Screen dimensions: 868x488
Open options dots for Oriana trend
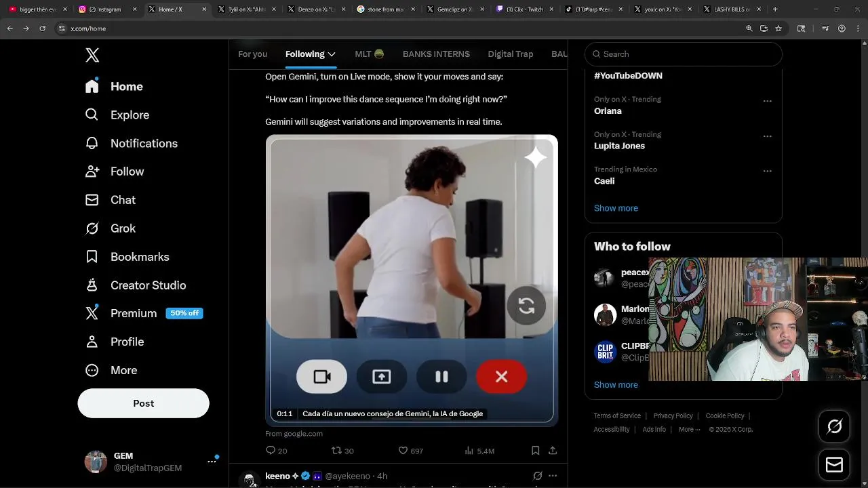pyautogui.click(x=768, y=101)
